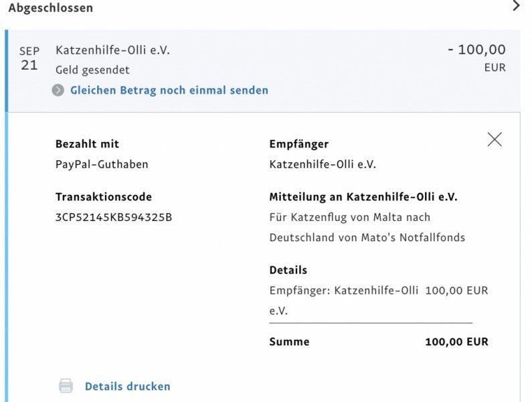This screenshot has height=402, width=532.
Task: Click the 100,00 EUR line item under Details
Action: (456, 291)
